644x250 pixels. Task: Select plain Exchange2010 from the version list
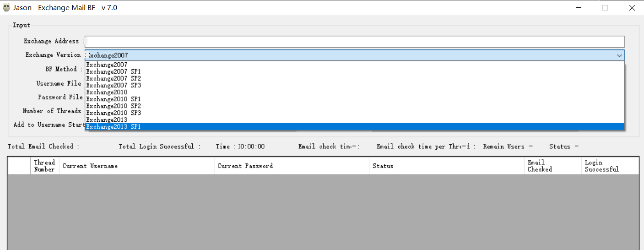pyautogui.click(x=355, y=92)
